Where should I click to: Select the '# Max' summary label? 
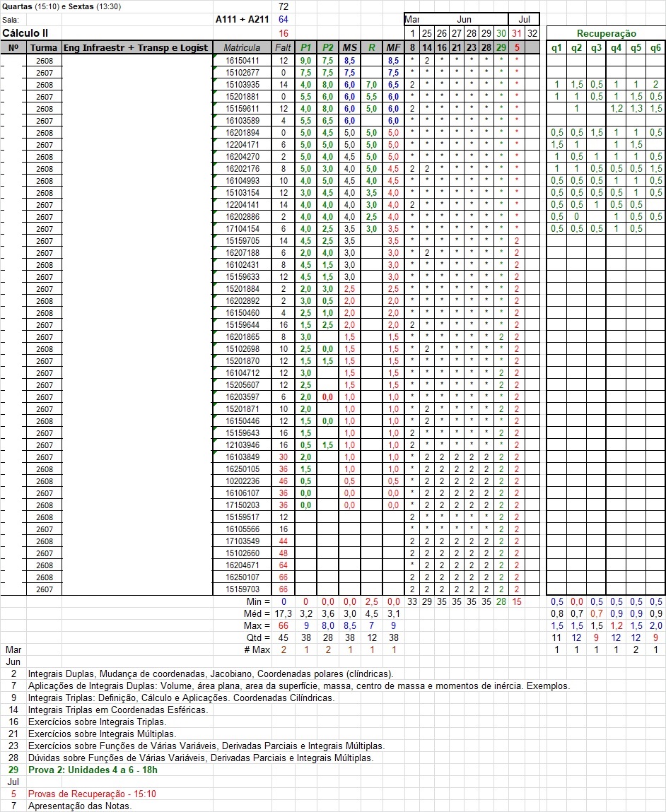coord(257,649)
